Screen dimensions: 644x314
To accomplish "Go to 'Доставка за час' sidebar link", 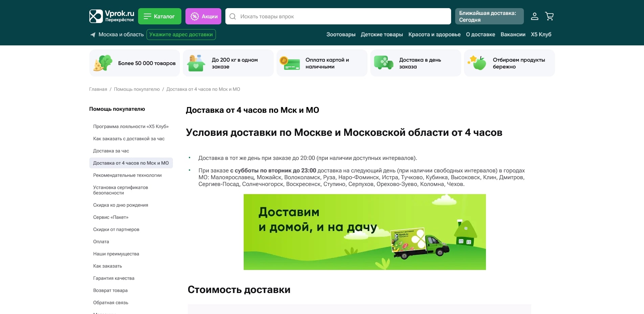I will click(110, 151).
